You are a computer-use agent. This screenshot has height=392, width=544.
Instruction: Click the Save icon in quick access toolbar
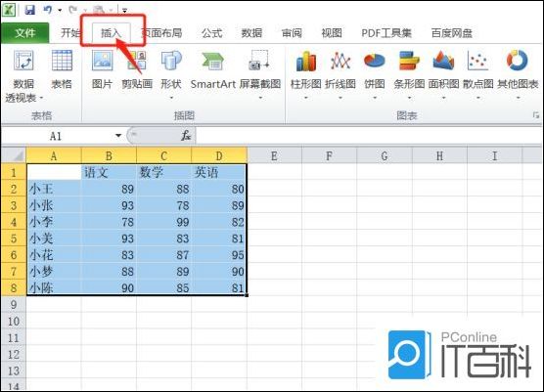[29, 10]
